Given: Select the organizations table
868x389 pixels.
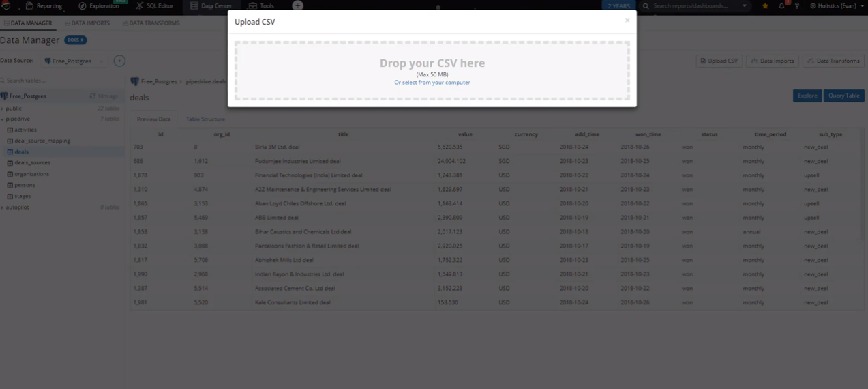Looking at the screenshot, I should click(31, 174).
